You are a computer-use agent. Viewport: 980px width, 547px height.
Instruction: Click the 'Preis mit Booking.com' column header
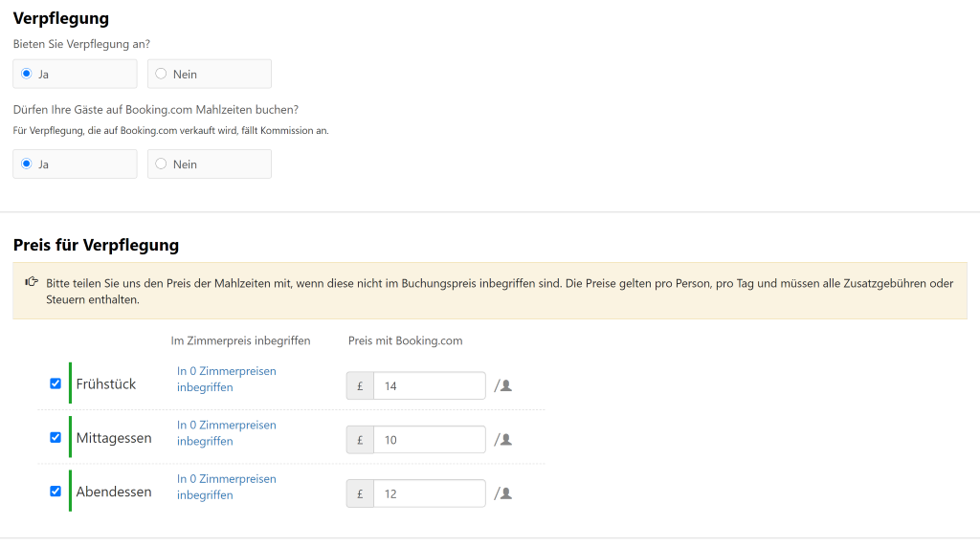tap(405, 340)
